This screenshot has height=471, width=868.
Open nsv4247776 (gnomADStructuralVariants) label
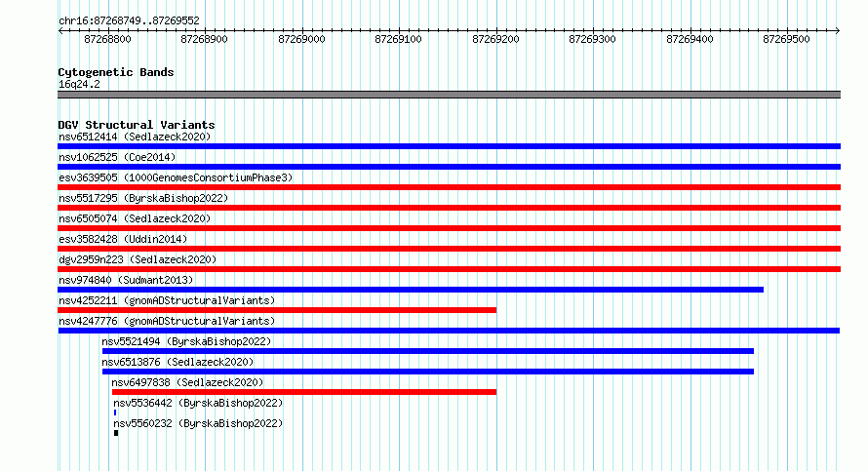pos(167,321)
